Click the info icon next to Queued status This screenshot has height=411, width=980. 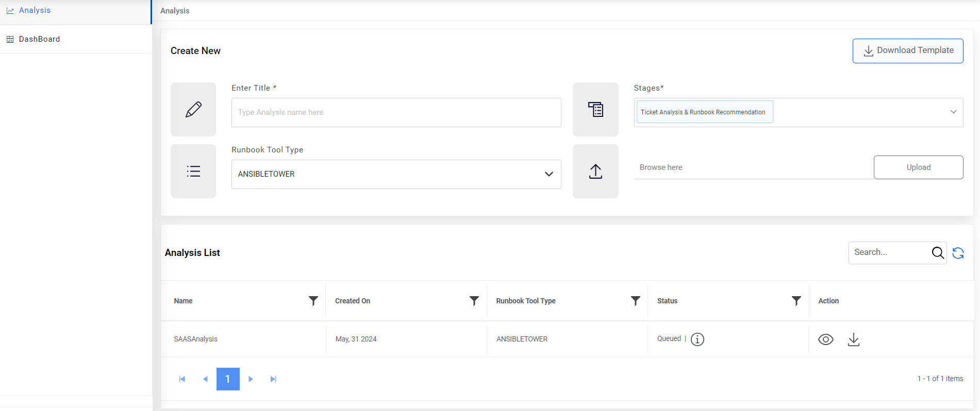(697, 339)
